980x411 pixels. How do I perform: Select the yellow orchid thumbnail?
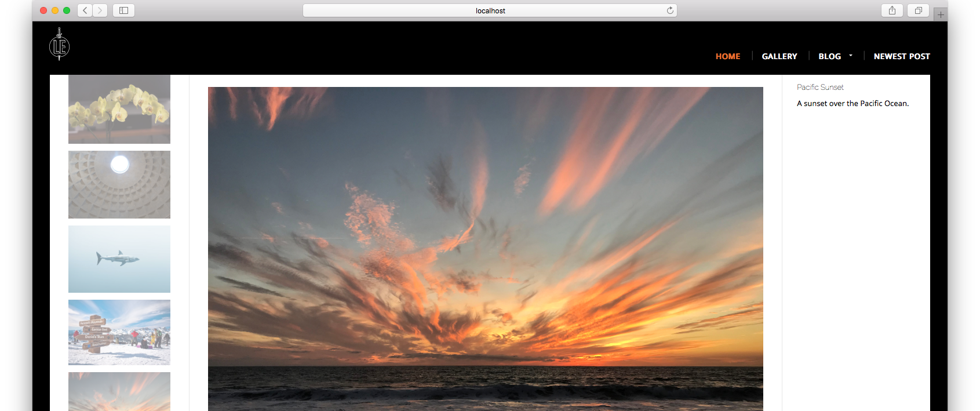[x=119, y=109]
